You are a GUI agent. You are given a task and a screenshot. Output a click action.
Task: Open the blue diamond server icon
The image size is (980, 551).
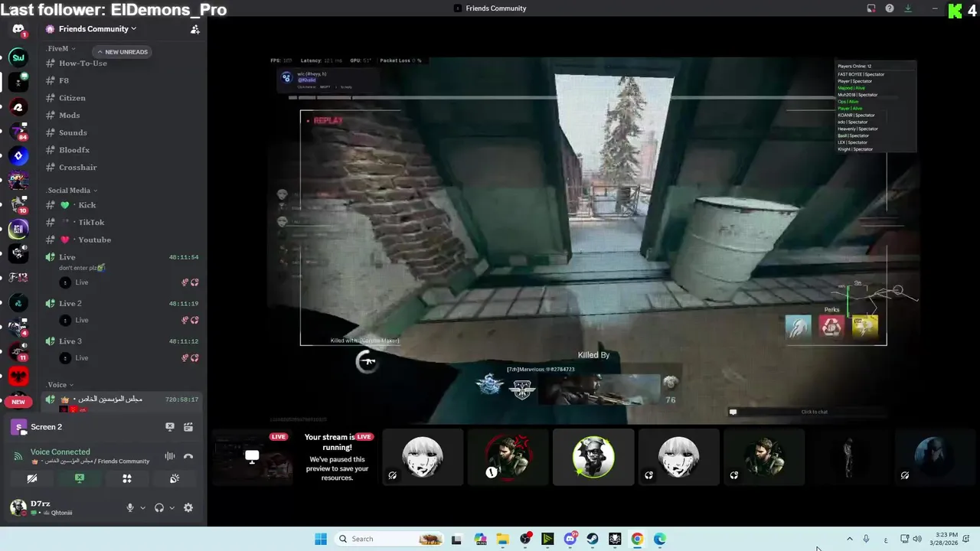[x=18, y=155]
